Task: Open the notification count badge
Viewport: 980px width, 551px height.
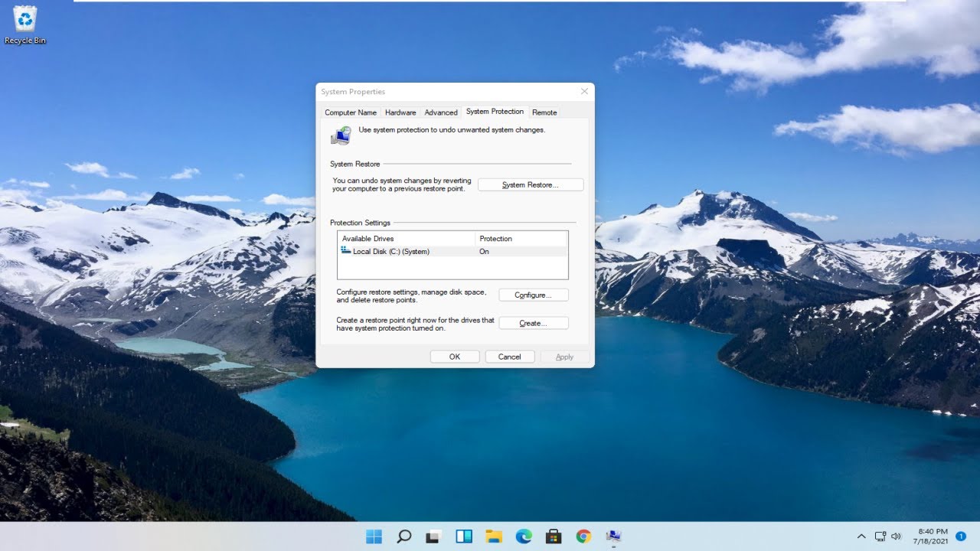Action: pos(961,536)
